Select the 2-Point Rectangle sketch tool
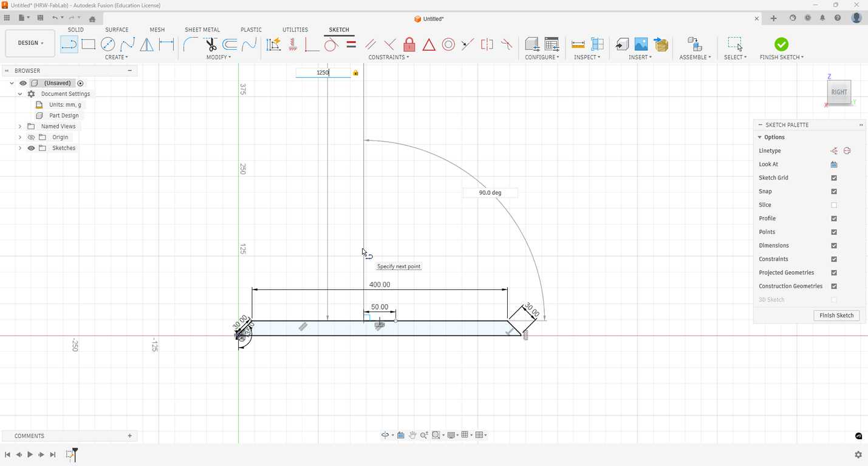This screenshot has width=868, height=466. (89, 44)
